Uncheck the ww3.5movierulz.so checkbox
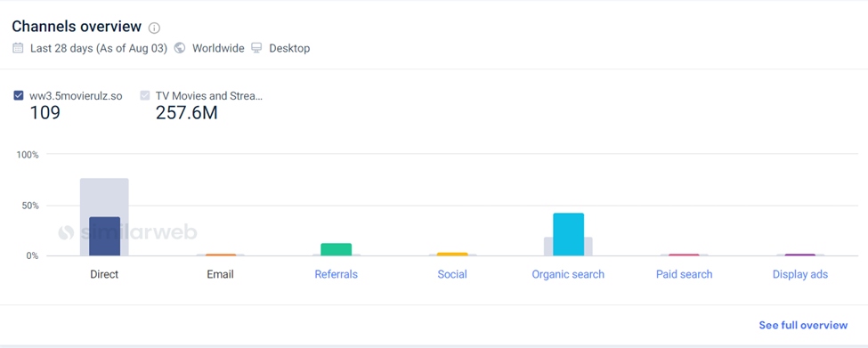Viewport: 868px width, 348px height. pos(19,95)
